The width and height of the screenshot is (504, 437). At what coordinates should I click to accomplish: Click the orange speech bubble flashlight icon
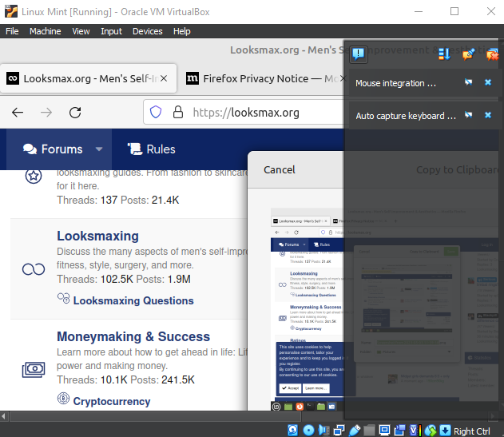[x=469, y=54]
